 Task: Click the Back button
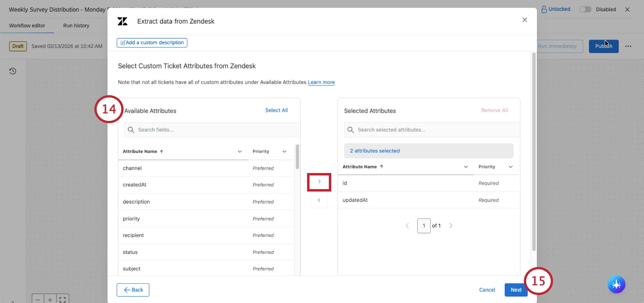(x=133, y=290)
